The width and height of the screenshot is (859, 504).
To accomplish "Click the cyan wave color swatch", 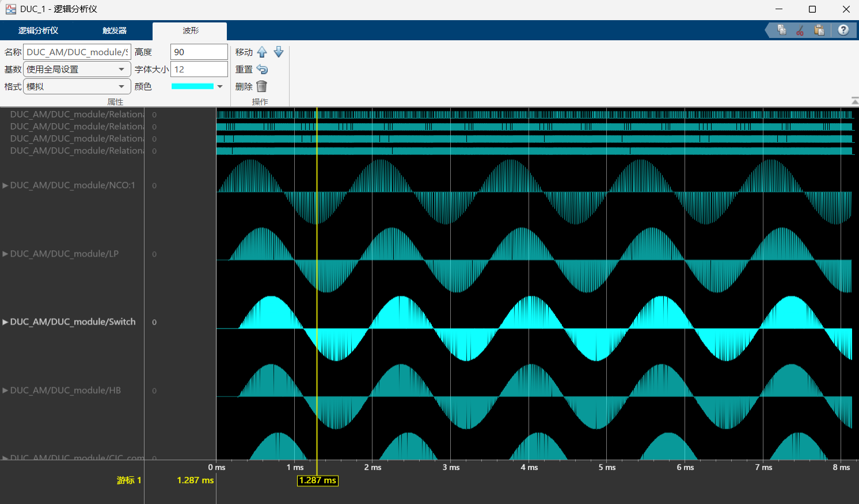I will 192,87.
